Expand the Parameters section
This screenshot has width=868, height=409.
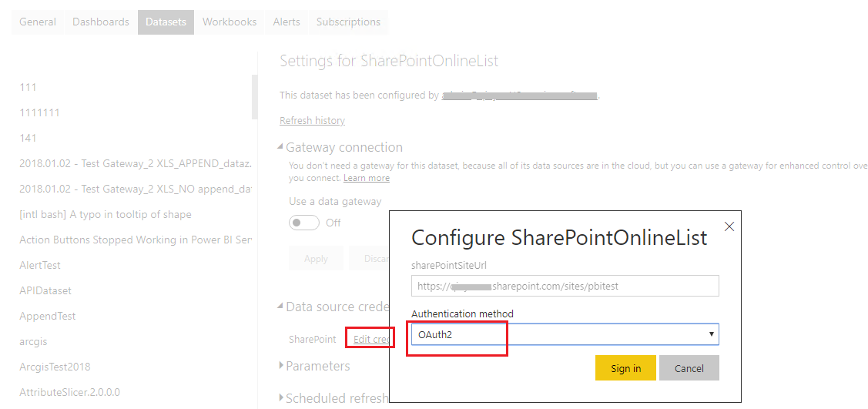tap(314, 366)
